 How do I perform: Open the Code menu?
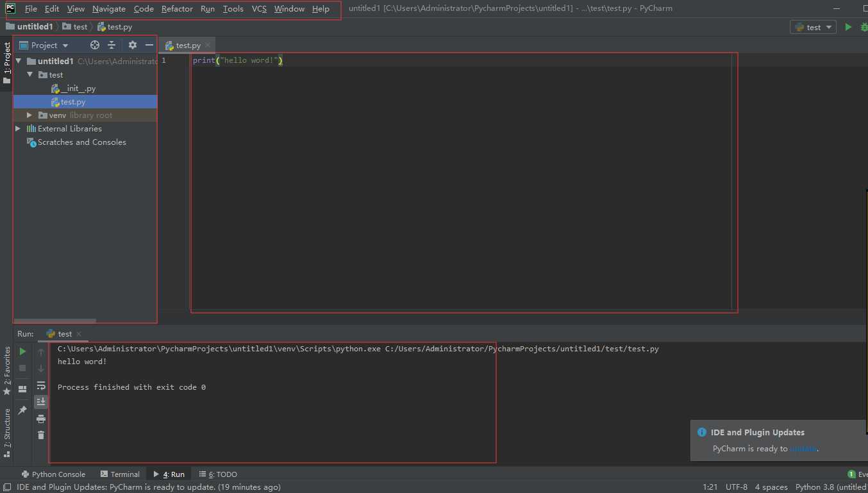coord(144,9)
